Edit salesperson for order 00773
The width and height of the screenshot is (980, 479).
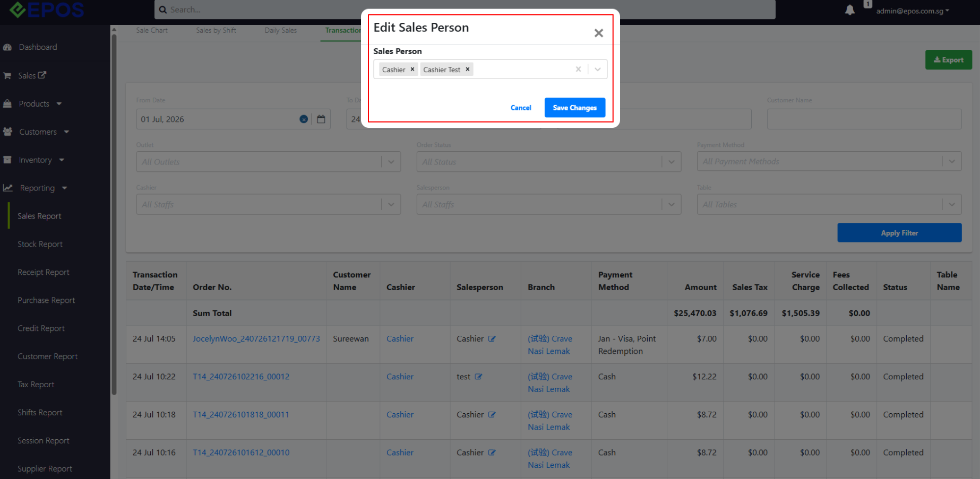pos(492,338)
